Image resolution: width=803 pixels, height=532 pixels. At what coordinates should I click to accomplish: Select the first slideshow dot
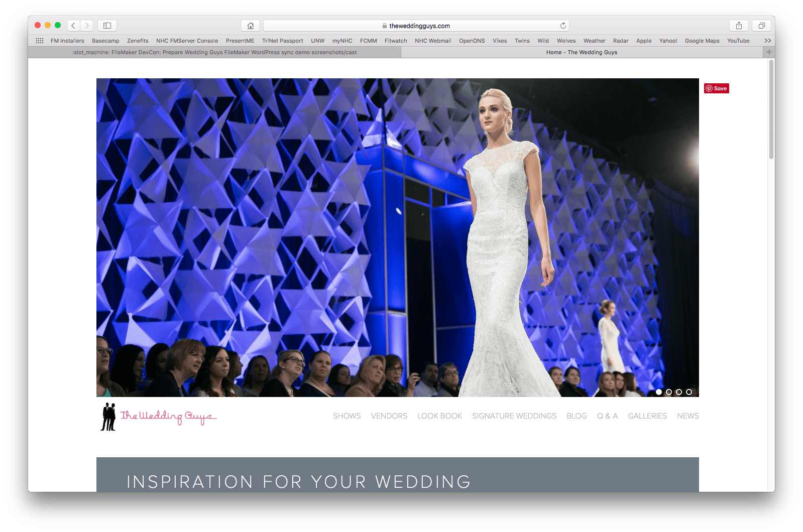coord(659,392)
